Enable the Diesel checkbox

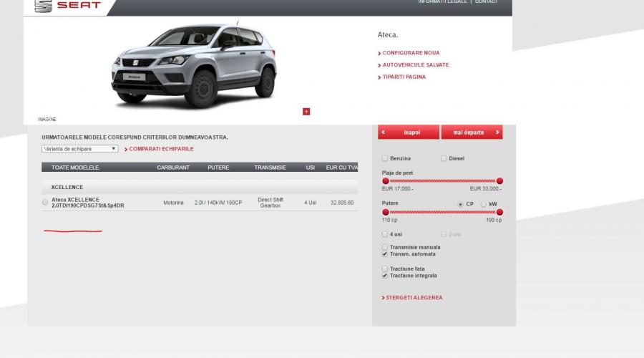(x=444, y=158)
